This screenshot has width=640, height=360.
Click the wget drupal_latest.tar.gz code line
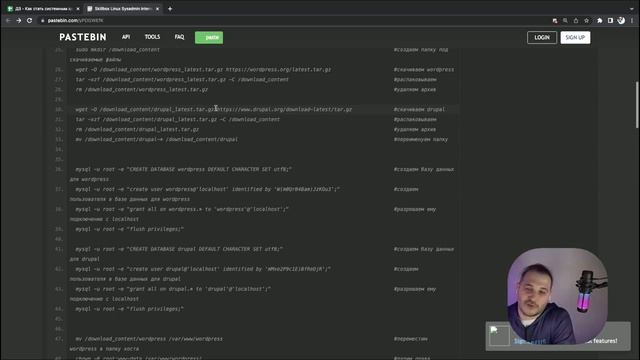pyautogui.click(x=213, y=109)
